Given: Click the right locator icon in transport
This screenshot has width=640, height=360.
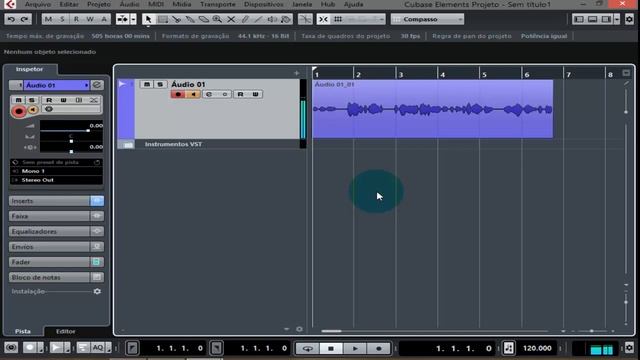Looking at the screenshot, I should click(216, 348).
